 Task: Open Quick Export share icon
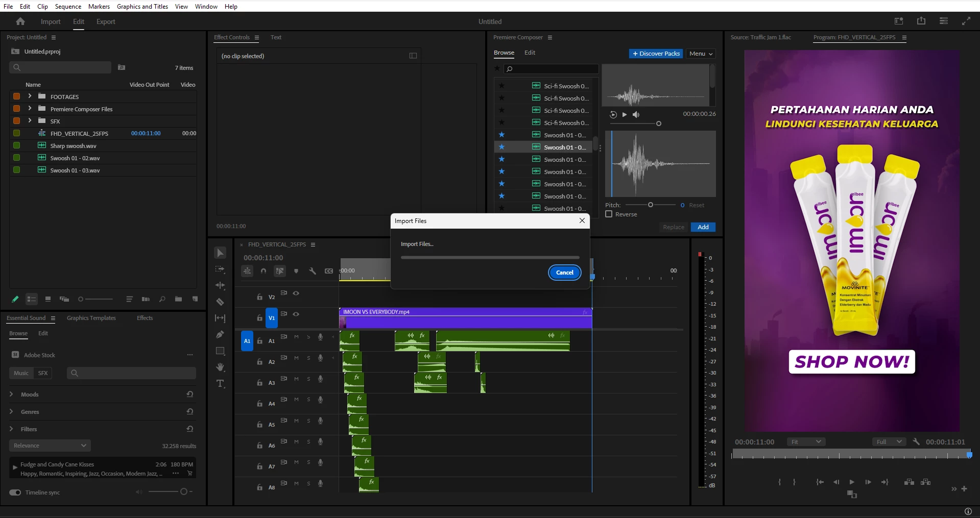tap(921, 21)
